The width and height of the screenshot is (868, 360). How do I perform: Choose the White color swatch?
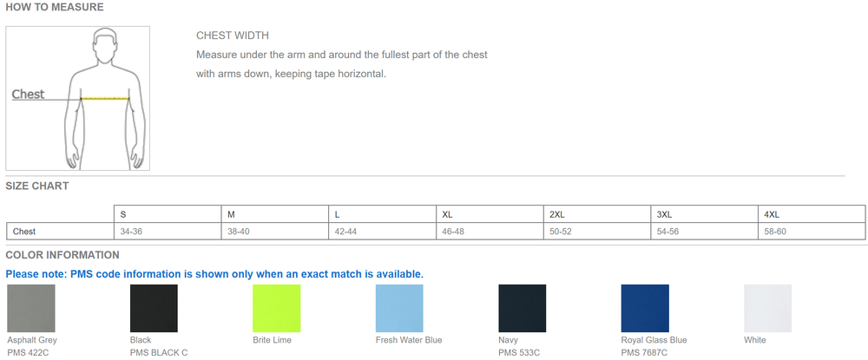coord(768,308)
